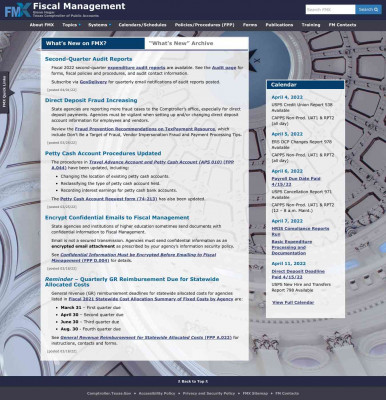Viewport: 386px width, 400px height.
Task: Click the Fiscal Management site title
Action: point(79,6)
